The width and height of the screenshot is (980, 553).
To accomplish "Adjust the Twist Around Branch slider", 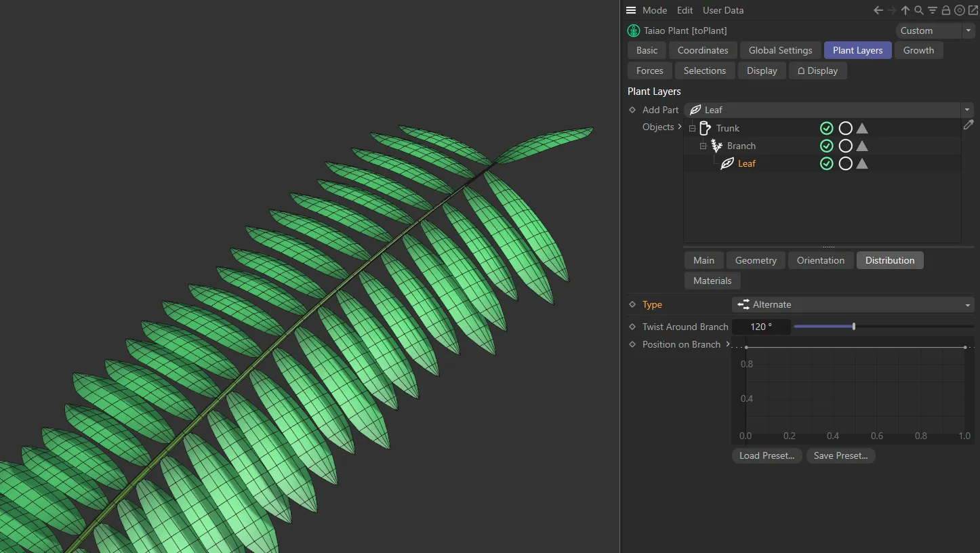I will tap(853, 327).
